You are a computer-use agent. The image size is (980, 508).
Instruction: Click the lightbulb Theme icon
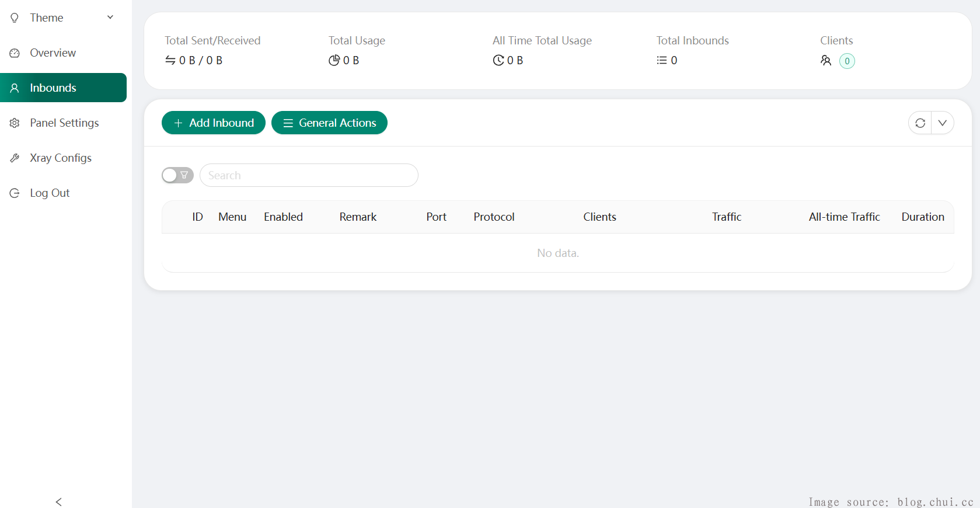coord(15,18)
